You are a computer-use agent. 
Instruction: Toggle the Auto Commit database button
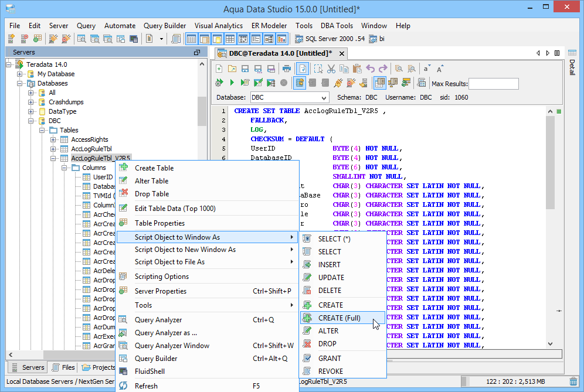[300, 83]
